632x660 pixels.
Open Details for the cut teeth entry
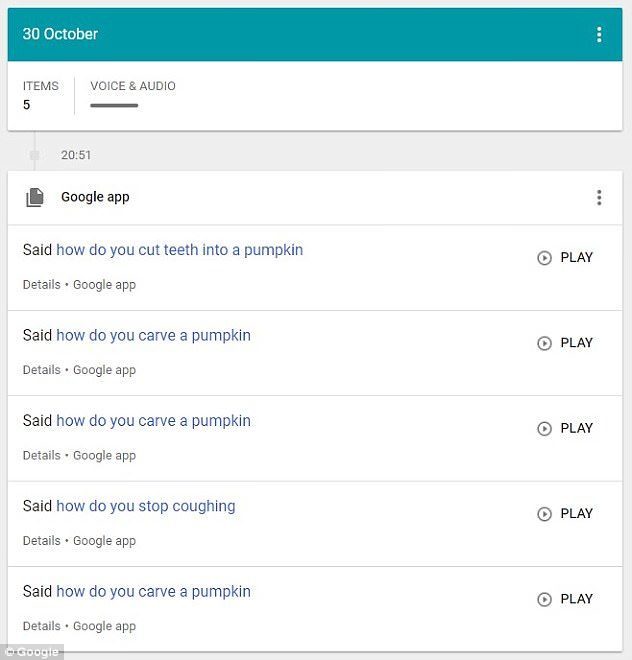(42, 285)
